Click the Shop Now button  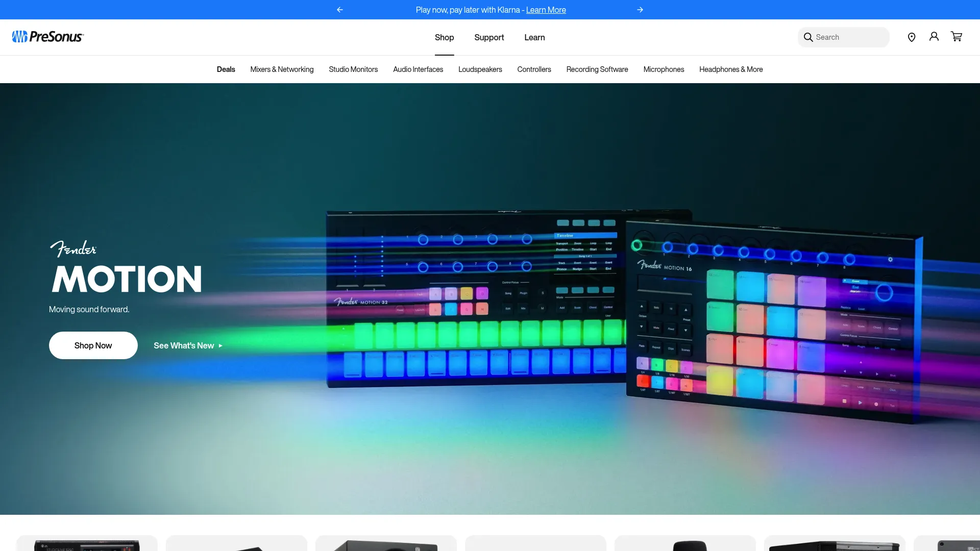93,345
